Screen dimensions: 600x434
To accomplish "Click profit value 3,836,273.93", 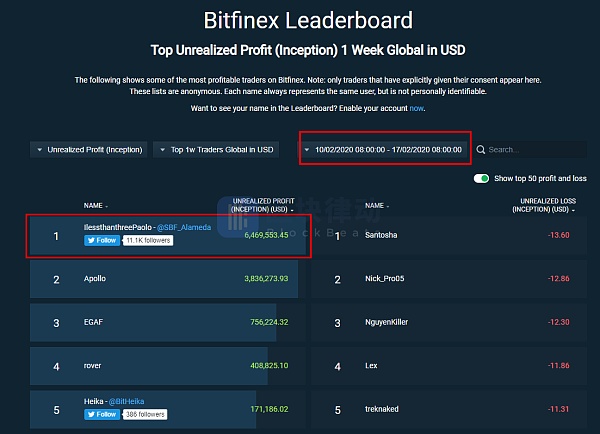I will coord(266,279).
